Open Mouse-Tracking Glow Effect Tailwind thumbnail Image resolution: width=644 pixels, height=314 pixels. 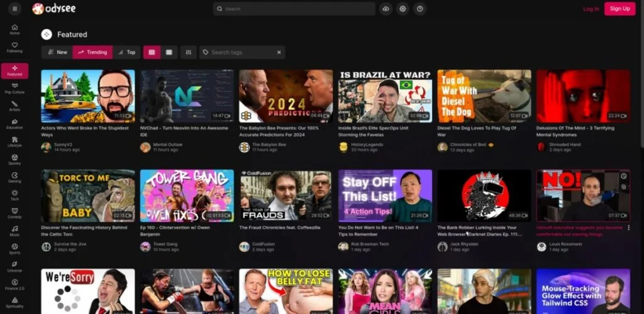(x=583, y=291)
